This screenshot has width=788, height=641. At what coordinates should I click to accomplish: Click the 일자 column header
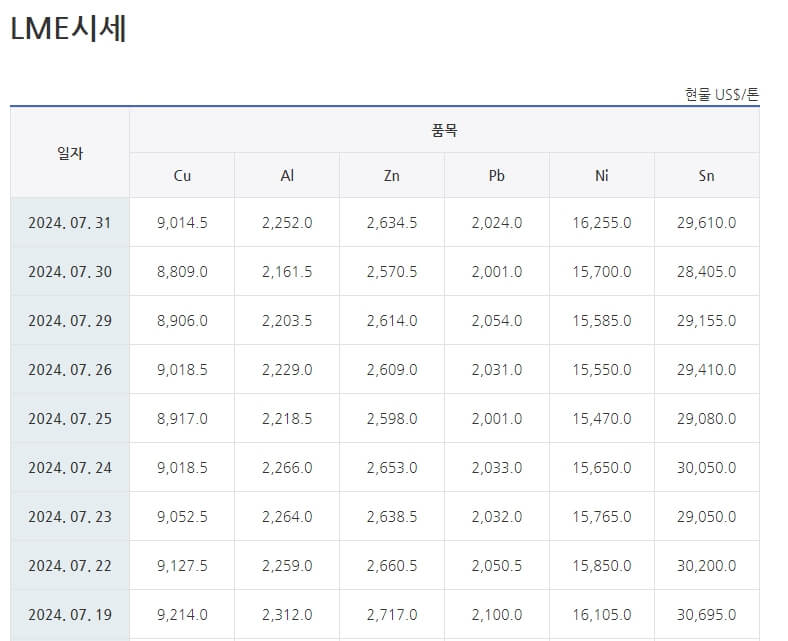(70, 153)
